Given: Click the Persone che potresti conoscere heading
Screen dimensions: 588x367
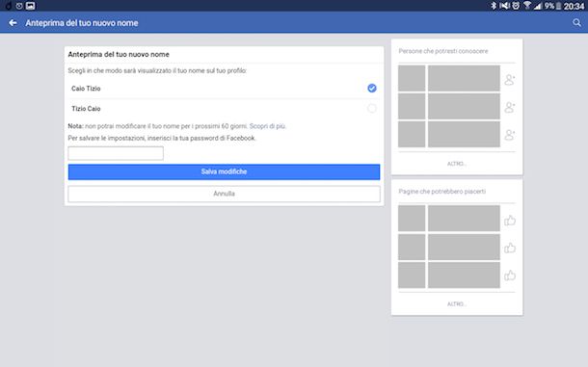Looking at the screenshot, I should point(443,51).
